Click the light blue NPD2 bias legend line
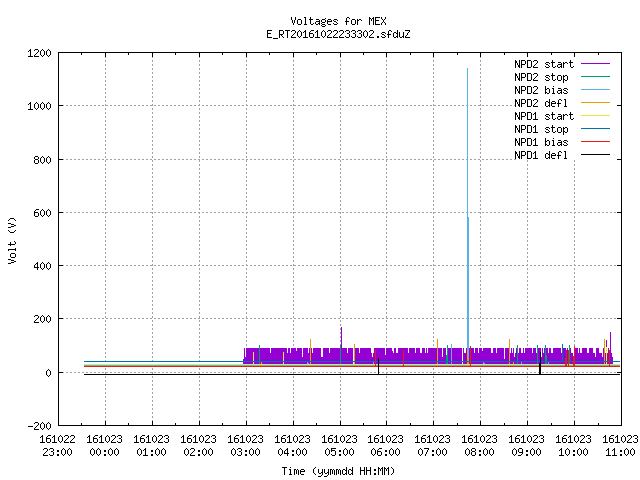The height and width of the screenshot is (480, 640). [596, 89]
